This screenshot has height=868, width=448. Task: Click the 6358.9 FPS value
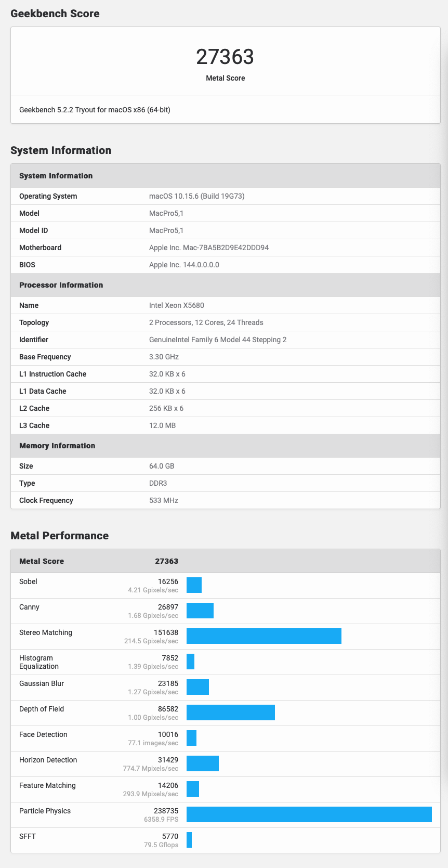pyautogui.click(x=161, y=820)
